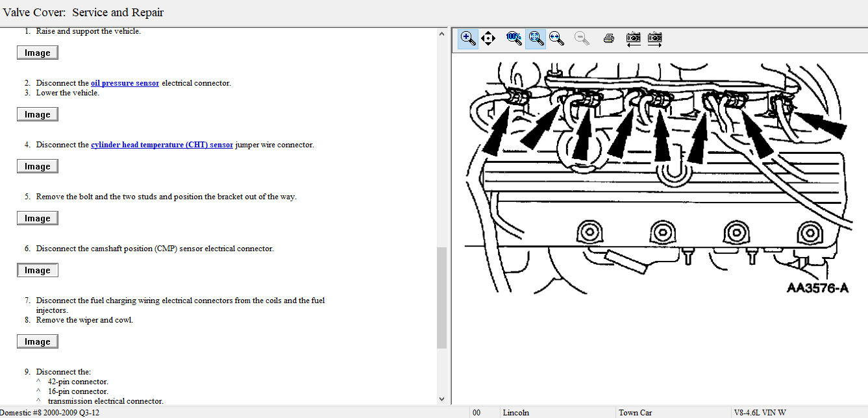Click scrollbar up arrow in procedure pane
Screen dimensions: 868x418
[x=442, y=34]
